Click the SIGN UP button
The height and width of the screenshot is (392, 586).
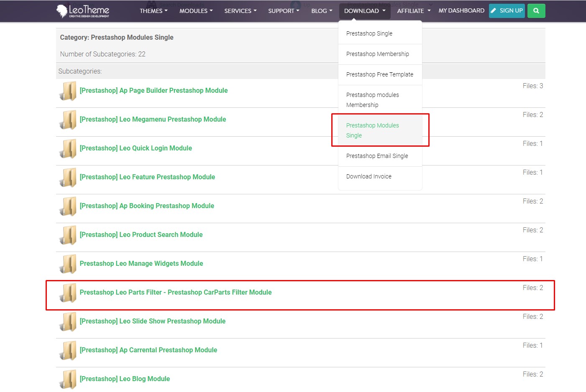coord(507,10)
